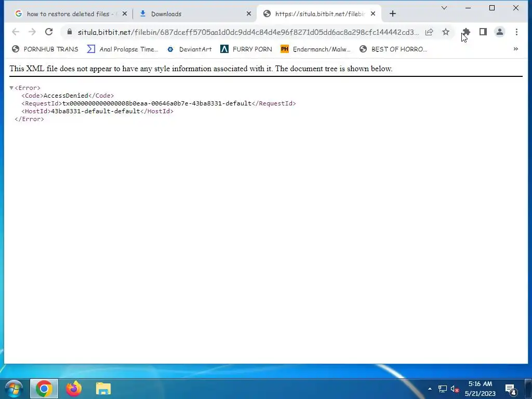Open the network status tray icon
532x399 pixels.
443,389
